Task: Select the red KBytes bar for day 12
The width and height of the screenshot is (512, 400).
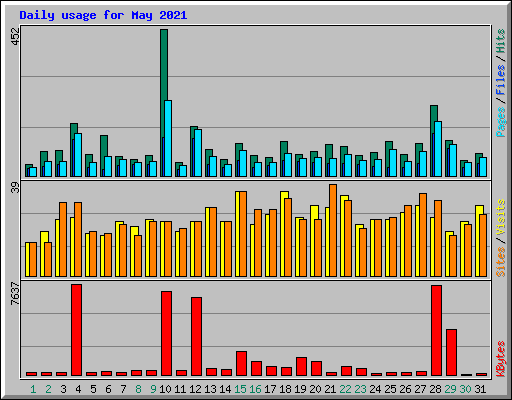Action: pyautogui.click(x=196, y=337)
